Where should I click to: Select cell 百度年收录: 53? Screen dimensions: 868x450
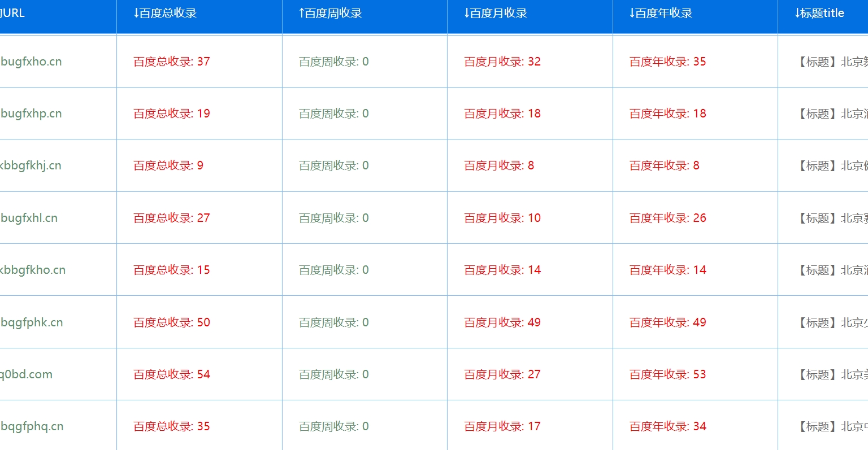(668, 374)
